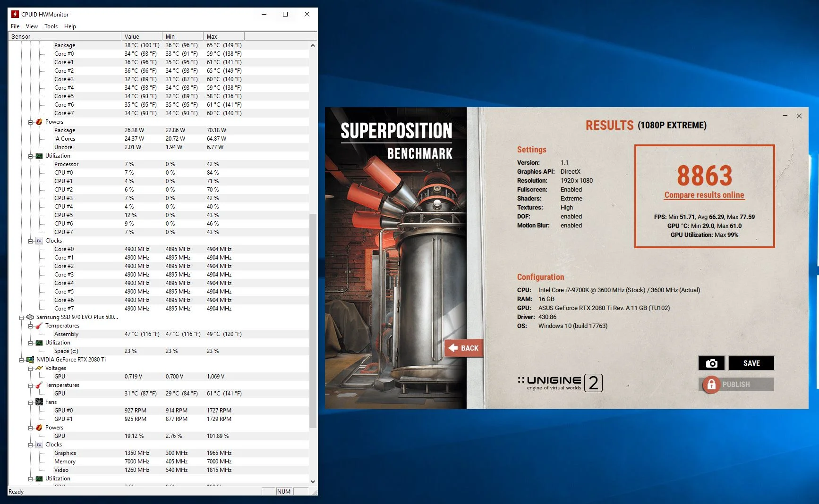Image resolution: width=819 pixels, height=504 pixels.
Task: Collapse the CPU Powers tree node
Action: click(x=30, y=122)
